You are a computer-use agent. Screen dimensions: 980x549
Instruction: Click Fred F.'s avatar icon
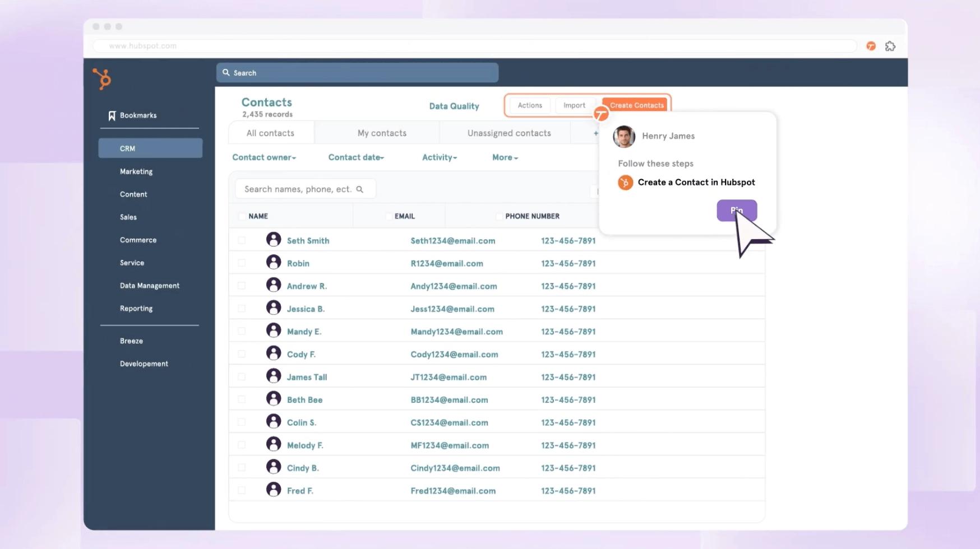[x=274, y=490]
